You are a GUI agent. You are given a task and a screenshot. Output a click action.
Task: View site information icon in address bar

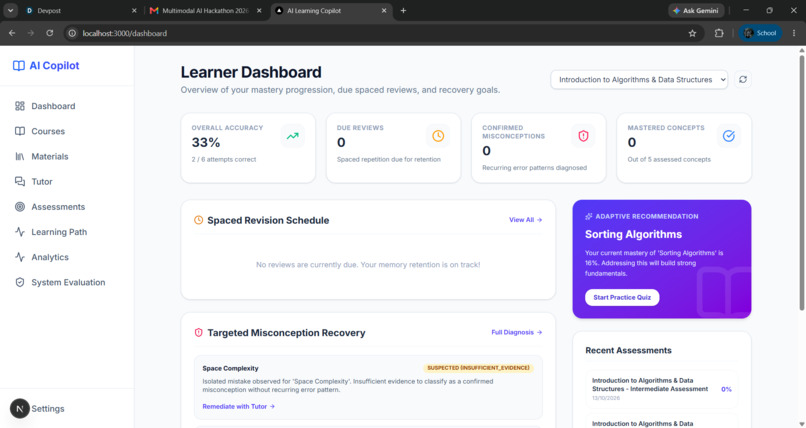(x=72, y=33)
